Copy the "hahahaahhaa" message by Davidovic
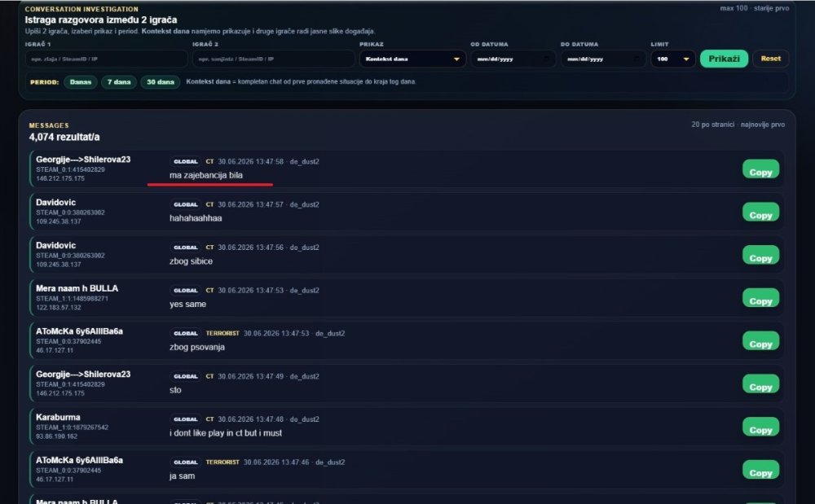Screen dimensions: 815x504 pos(760,213)
